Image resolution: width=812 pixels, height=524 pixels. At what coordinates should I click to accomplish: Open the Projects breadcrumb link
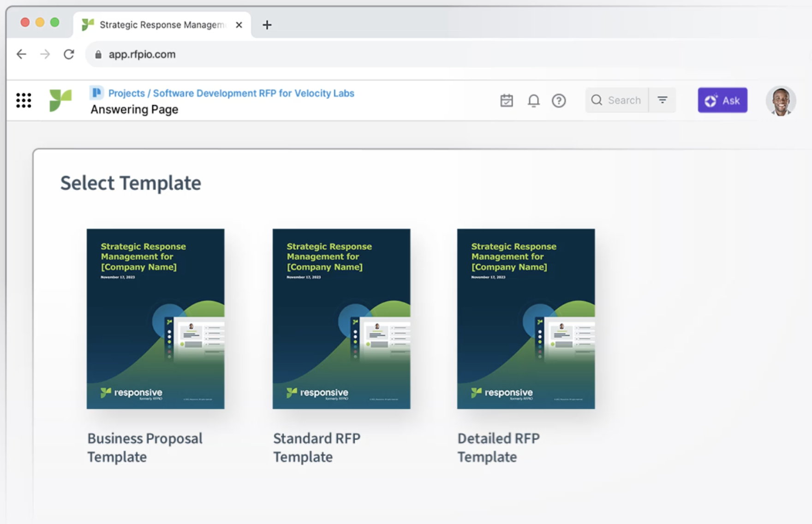126,93
